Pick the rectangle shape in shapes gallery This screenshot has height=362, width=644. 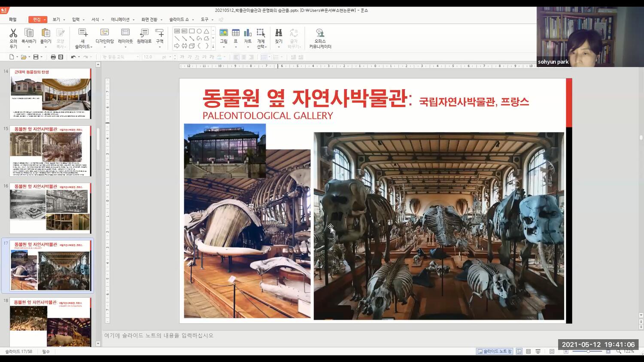click(x=192, y=31)
